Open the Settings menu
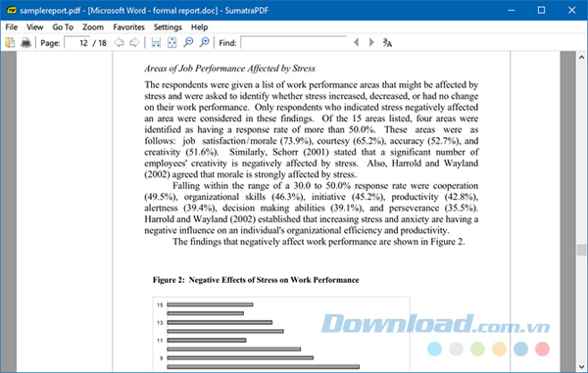The height and width of the screenshot is (373, 588). (x=168, y=27)
